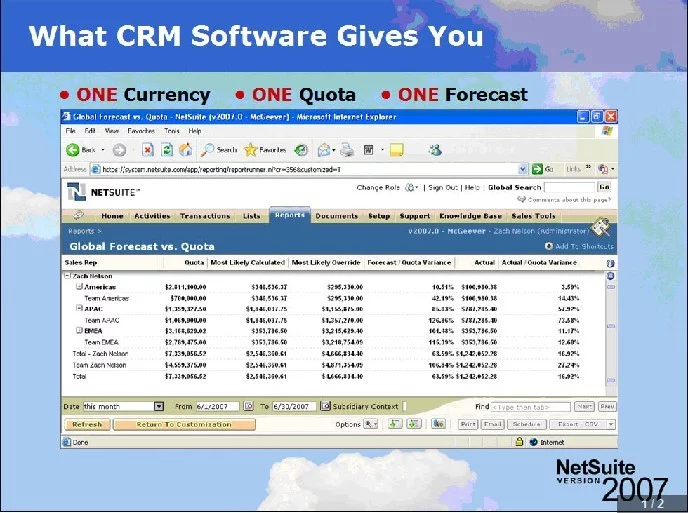Switch to the Documents tab
This screenshot has height=513, width=688.
pyautogui.click(x=337, y=216)
